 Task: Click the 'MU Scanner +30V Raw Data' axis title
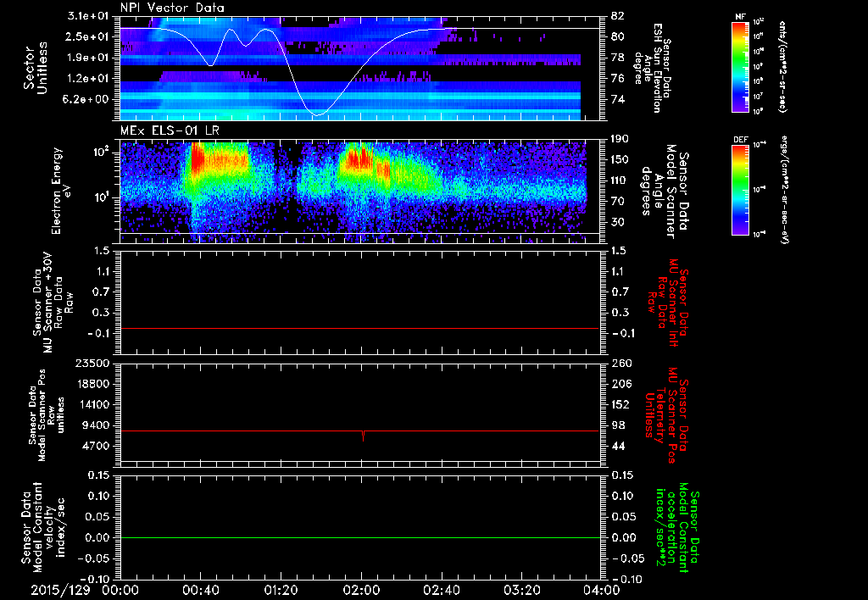click(x=53, y=303)
